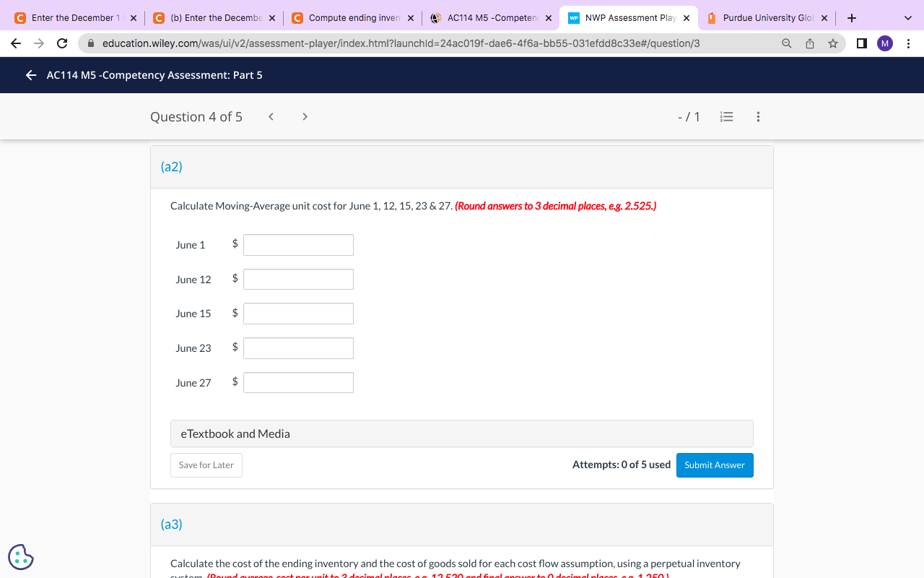The image size is (924, 578).
Task: Select the 'NWP Assessment Play' tab
Action: 629,18
